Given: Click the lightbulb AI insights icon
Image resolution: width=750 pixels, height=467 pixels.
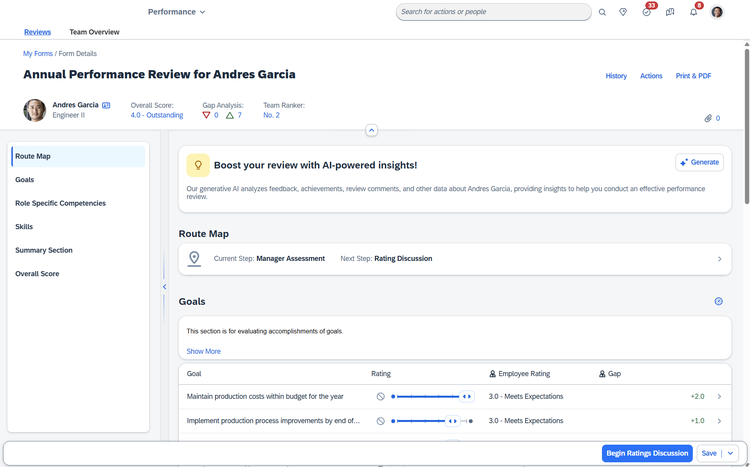Looking at the screenshot, I should tap(198, 166).
